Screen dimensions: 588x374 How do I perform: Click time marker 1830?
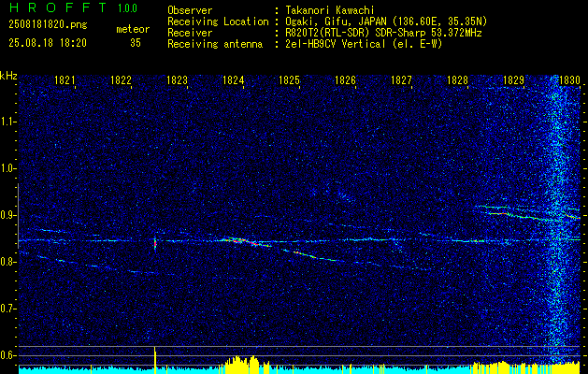click(569, 79)
